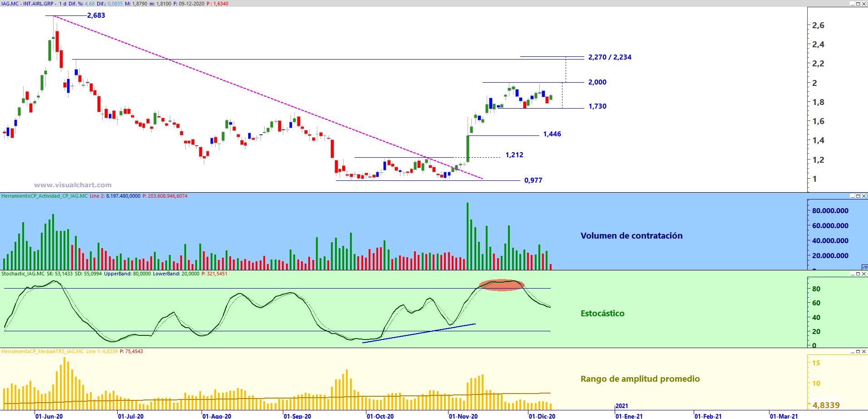Select the 1,730 support level label

coord(597,106)
